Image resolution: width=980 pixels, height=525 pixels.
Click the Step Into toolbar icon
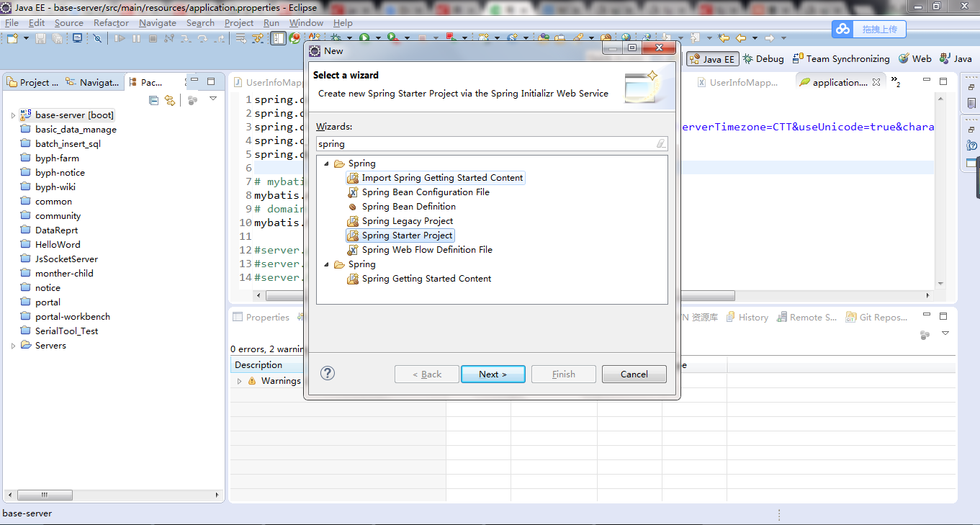coord(186,37)
